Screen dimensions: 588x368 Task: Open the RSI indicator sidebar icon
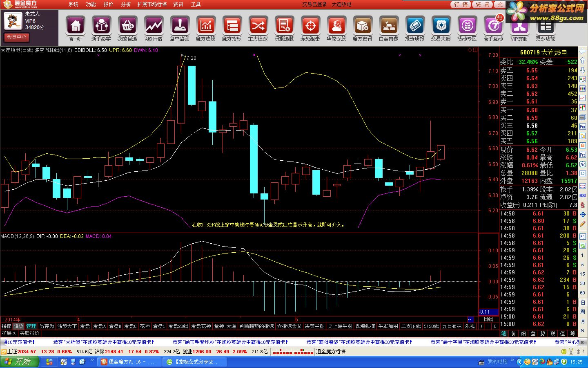tap(583, 195)
